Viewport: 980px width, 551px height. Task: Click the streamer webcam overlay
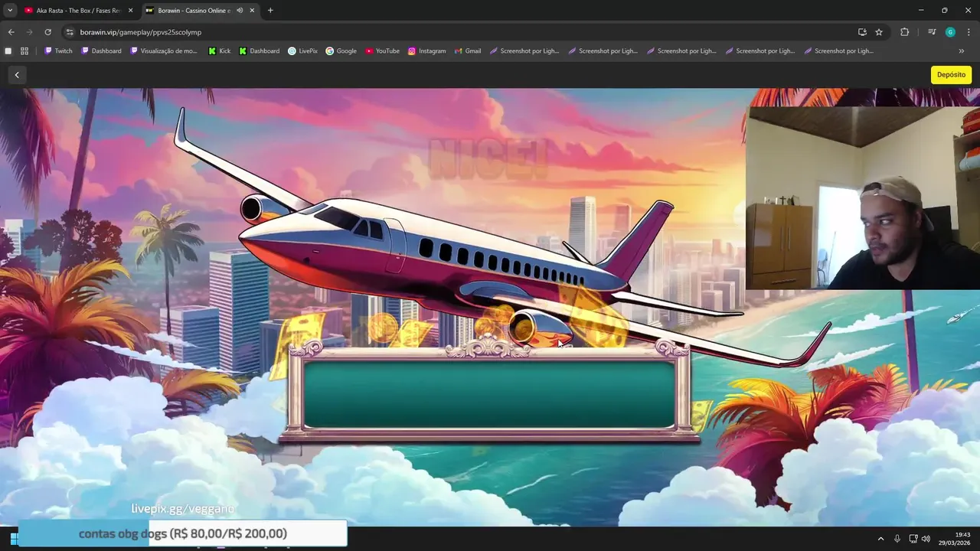[x=863, y=198]
